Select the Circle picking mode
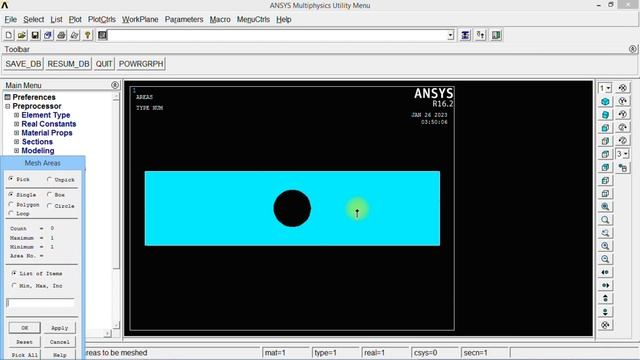Viewport: 640px width, 360px height. click(50, 206)
